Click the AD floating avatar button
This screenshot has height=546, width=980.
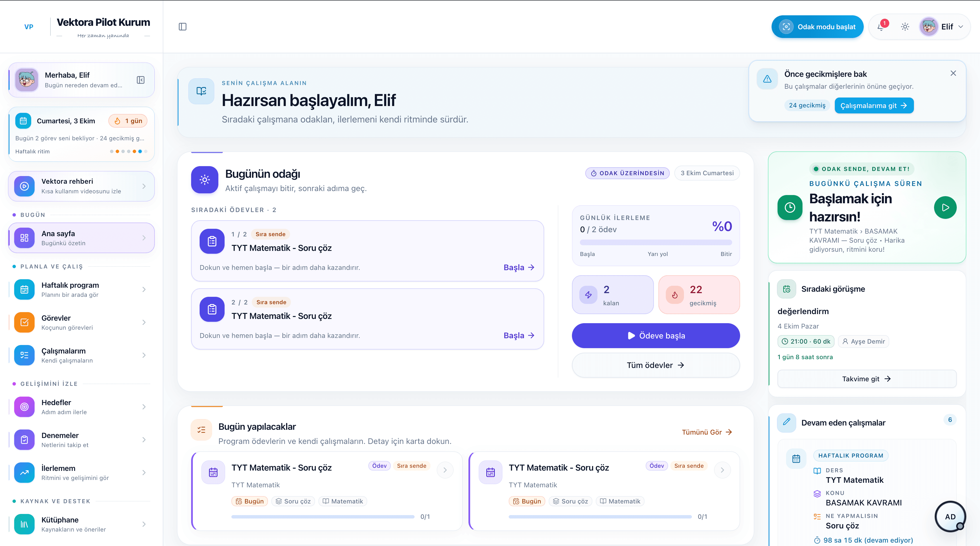(x=950, y=516)
